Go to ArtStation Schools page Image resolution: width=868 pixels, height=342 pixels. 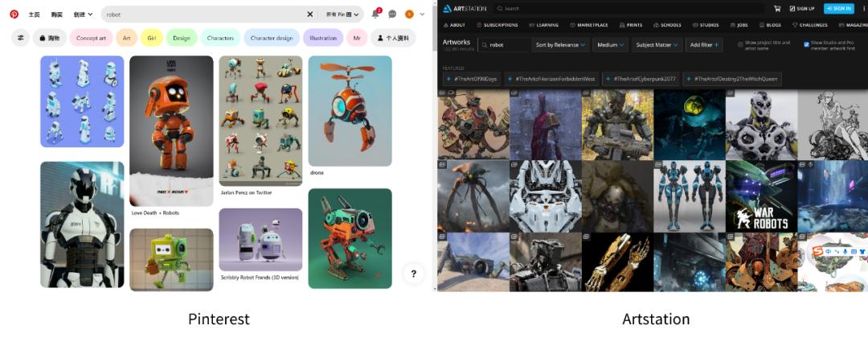(667, 25)
